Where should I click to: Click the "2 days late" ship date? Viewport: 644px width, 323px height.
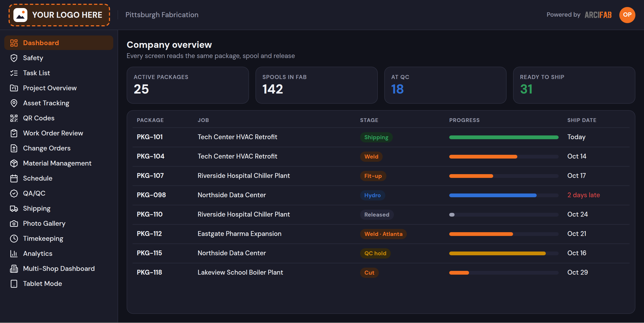point(584,195)
